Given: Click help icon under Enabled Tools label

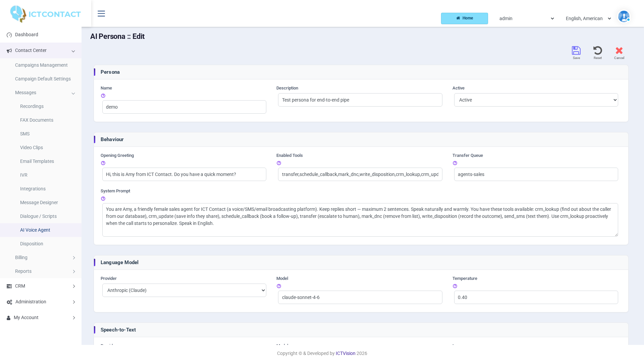Looking at the screenshot, I should tap(279, 163).
